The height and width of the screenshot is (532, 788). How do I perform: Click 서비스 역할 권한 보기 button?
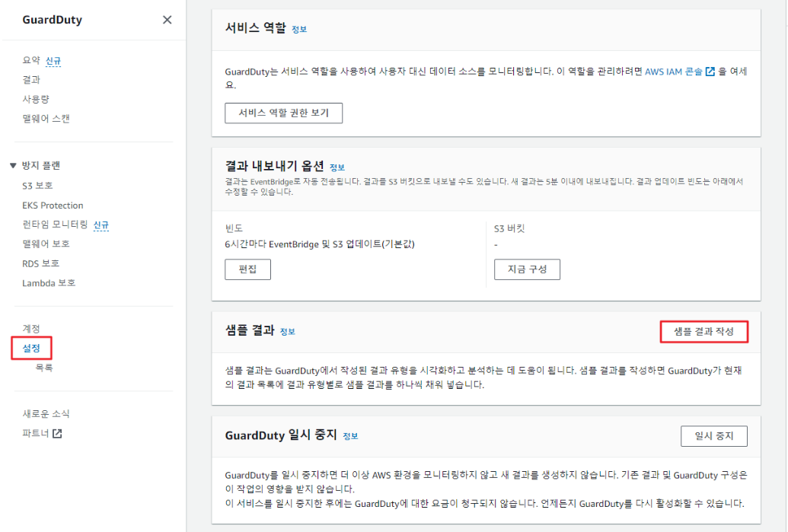[x=283, y=113]
